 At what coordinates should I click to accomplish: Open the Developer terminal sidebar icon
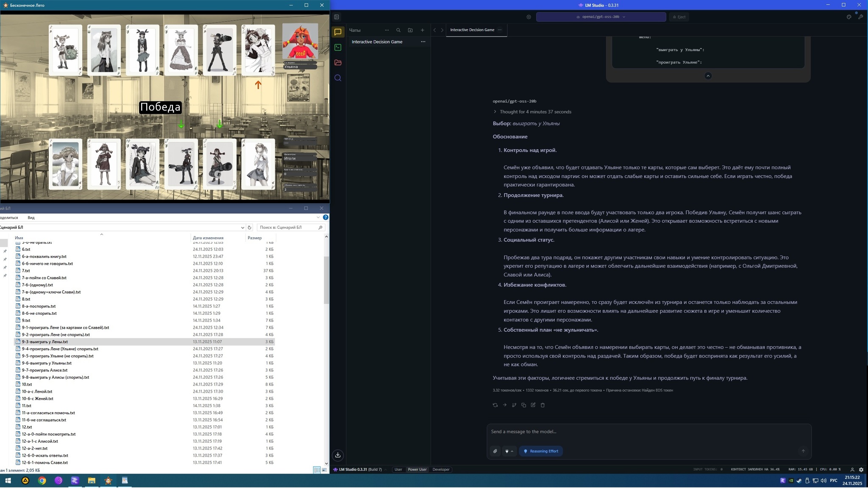click(338, 47)
